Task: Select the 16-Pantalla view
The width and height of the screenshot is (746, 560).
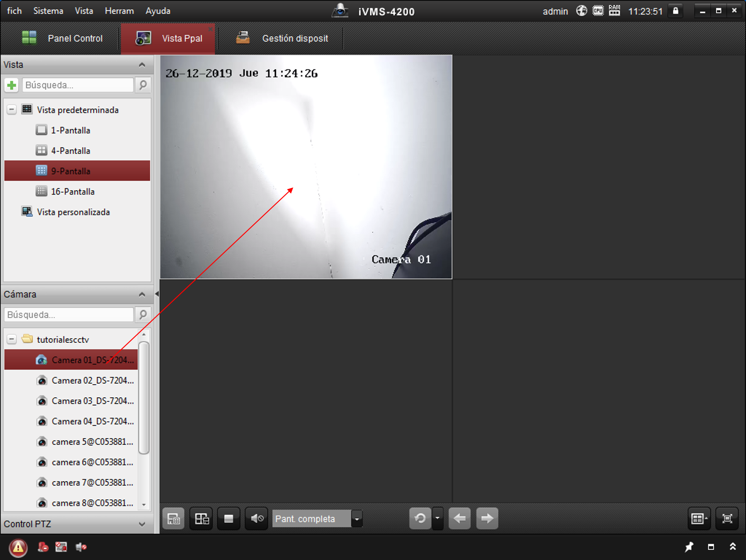Action: (73, 191)
